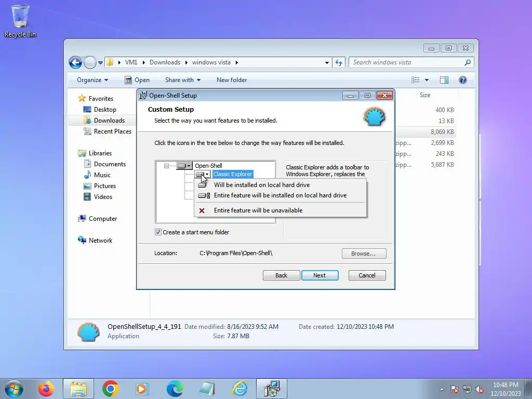Screen dimensions: 532x399
Task: Choose Entire feature will be unavailable
Action: tap(280, 210)
